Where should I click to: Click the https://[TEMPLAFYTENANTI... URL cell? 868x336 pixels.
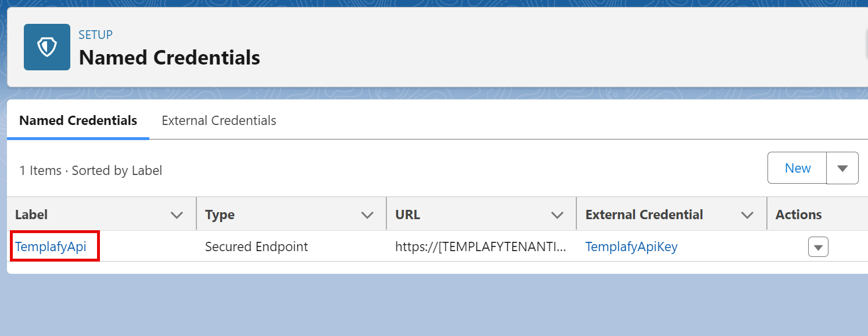[x=480, y=246]
